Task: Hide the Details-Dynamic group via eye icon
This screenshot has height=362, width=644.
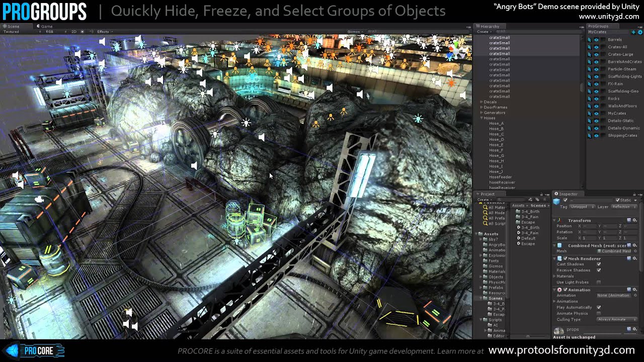Action: pos(596,128)
